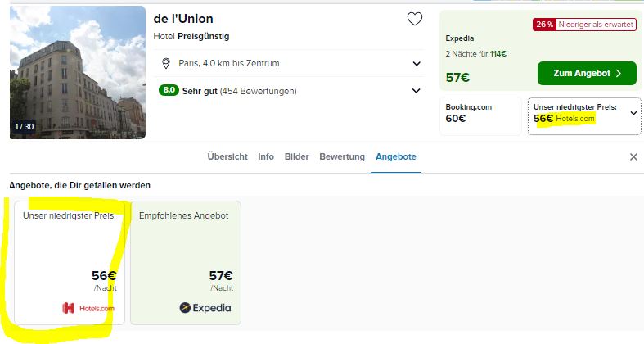Click the location pin icon beside Paris
644x344 pixels.
pyautogui.click(x=166, y=63)
